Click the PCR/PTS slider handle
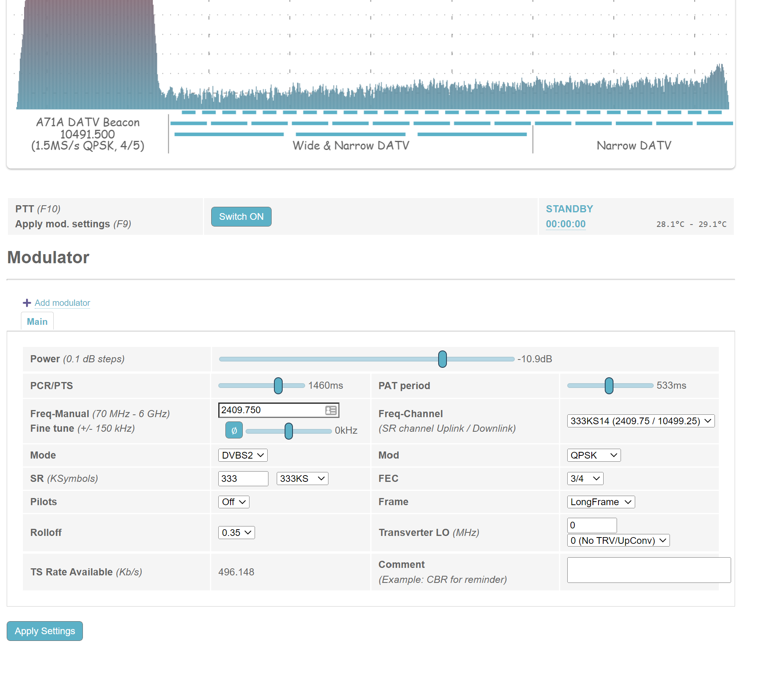784x678 pixels. coord(278,386)
